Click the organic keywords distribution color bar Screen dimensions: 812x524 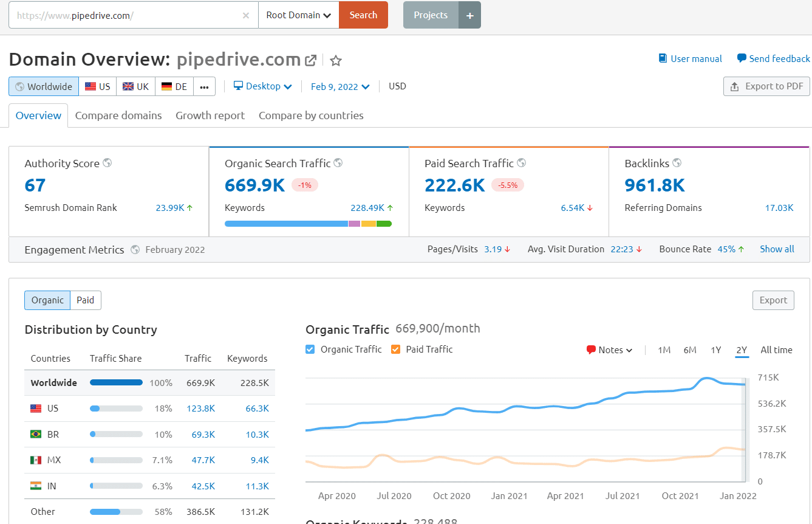coord(308,224)
